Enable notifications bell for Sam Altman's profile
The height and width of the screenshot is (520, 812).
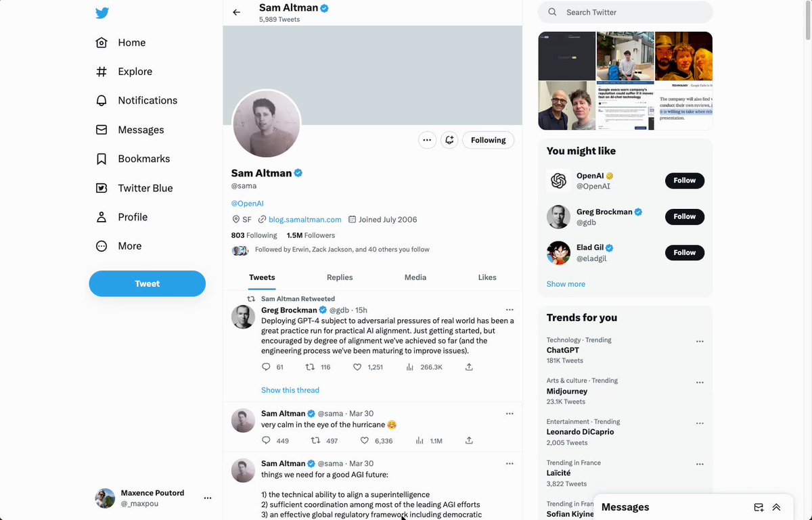tap(449, 140)
